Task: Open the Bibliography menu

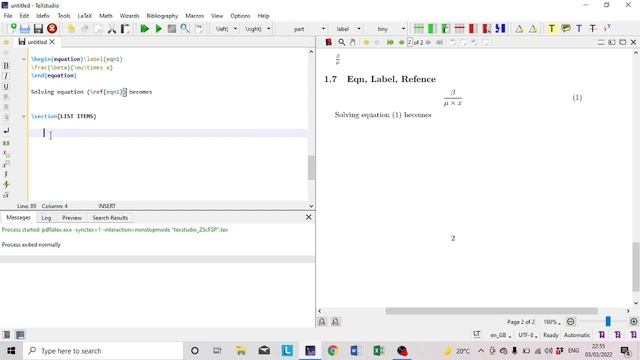Action: 162,16
